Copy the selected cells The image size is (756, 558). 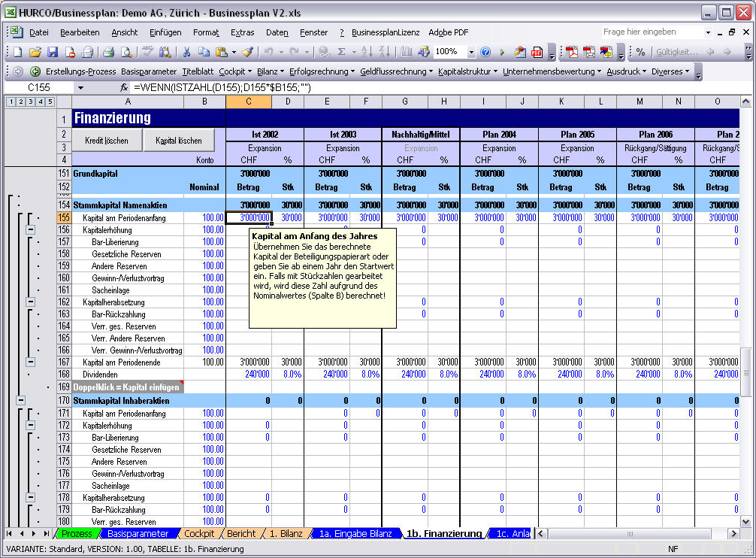204,52
